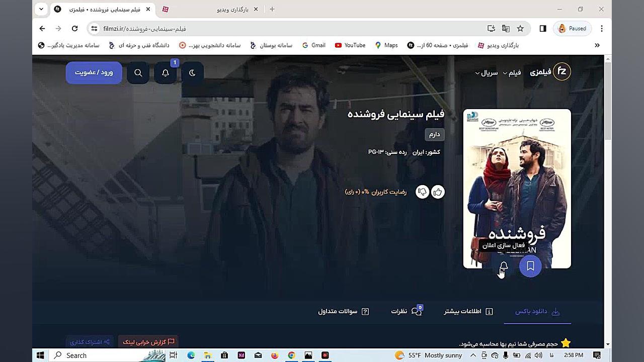This screenshot has height=362, width=644.
Task: Open Chrome from taskbar
Action: 291,355
